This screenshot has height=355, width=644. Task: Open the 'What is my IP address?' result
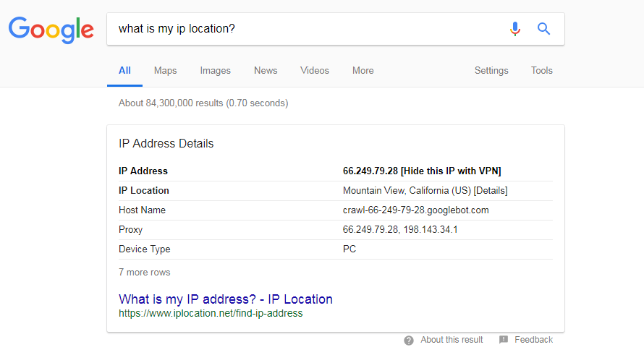(226, 299)
